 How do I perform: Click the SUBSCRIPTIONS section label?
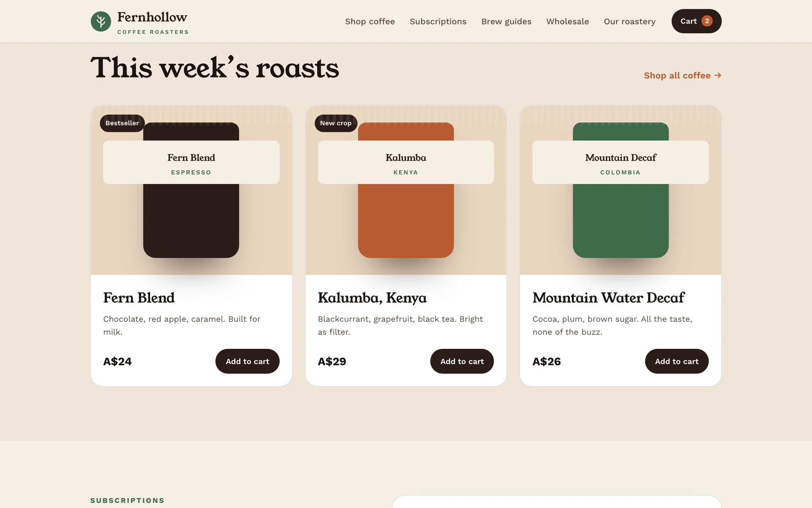point(127,500)
